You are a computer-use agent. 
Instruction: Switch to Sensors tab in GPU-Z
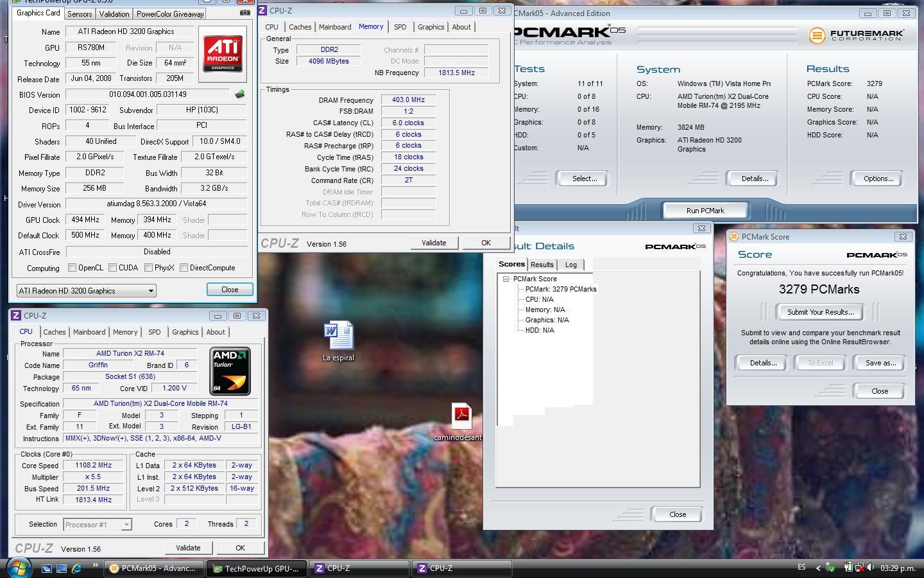pos(80,13)
